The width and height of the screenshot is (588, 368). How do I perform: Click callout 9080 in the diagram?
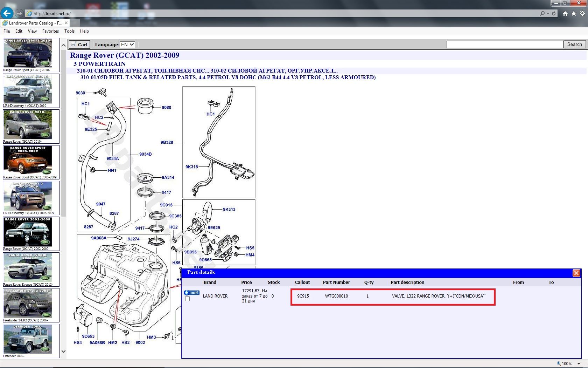(166, 107)
